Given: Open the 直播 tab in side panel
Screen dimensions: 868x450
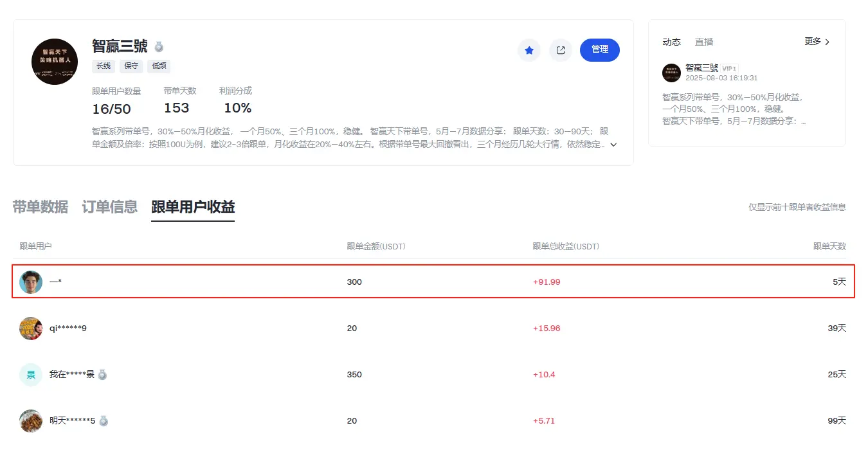Looking at the screenshot, I should point(704,42).
